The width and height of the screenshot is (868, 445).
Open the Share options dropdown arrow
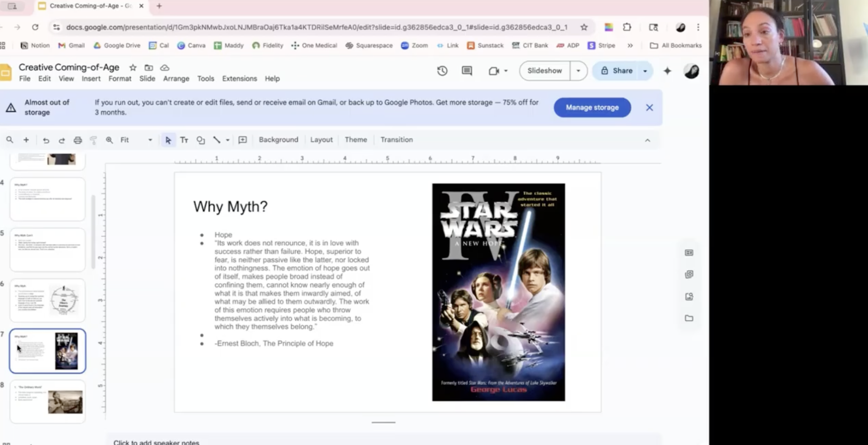point(645,71)
